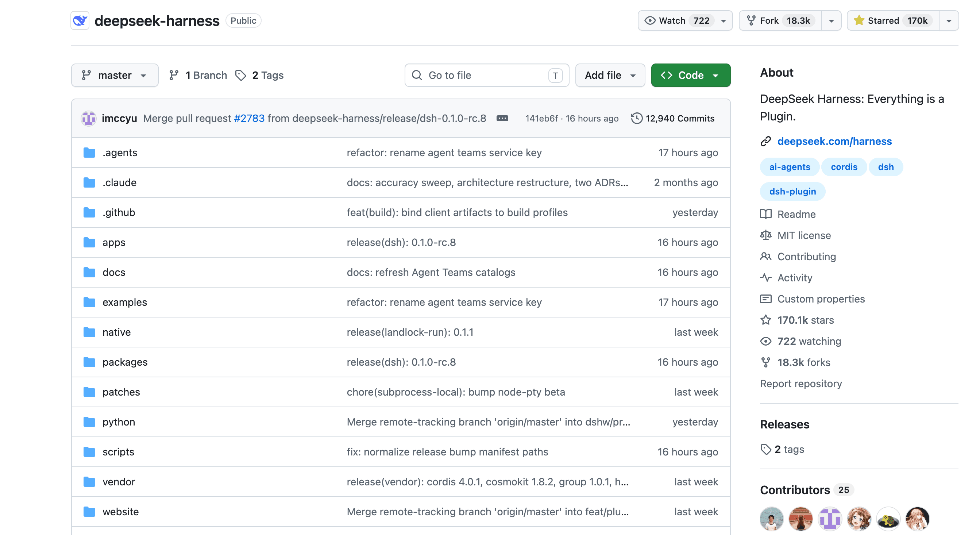Viewport: 980px width, 535px height.
Task: Open the website folder icon
Action: (x=89, y=512)
